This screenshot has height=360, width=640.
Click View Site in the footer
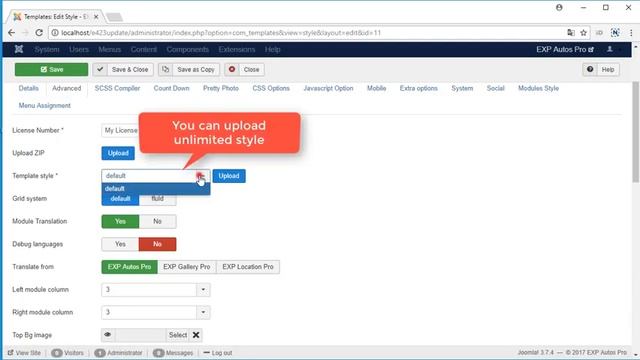(x=24, y=353)
